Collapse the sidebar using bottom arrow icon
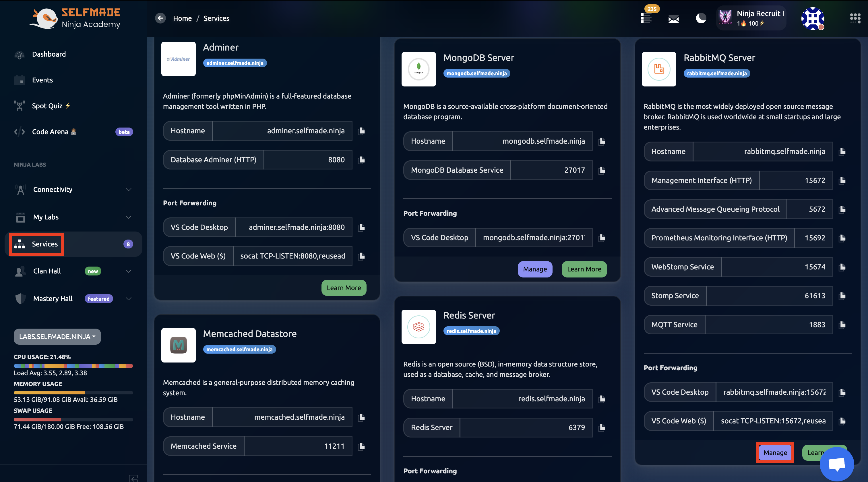 tap(133, 478)
